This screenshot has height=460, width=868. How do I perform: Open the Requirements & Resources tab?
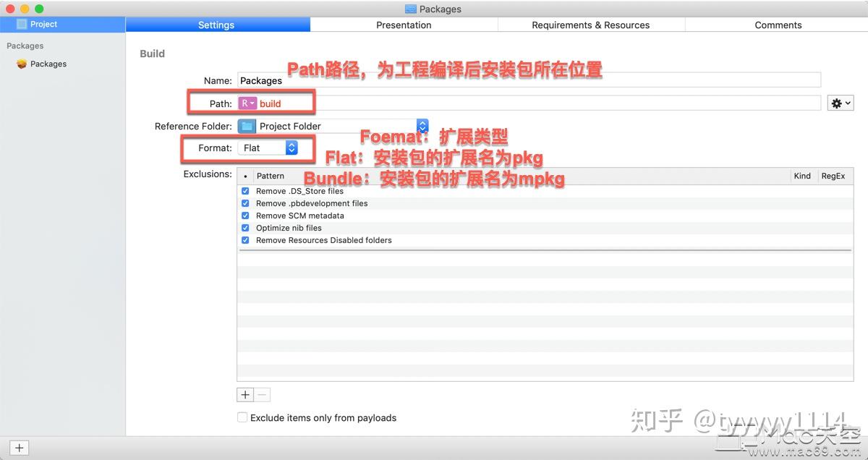pos(590,24)
